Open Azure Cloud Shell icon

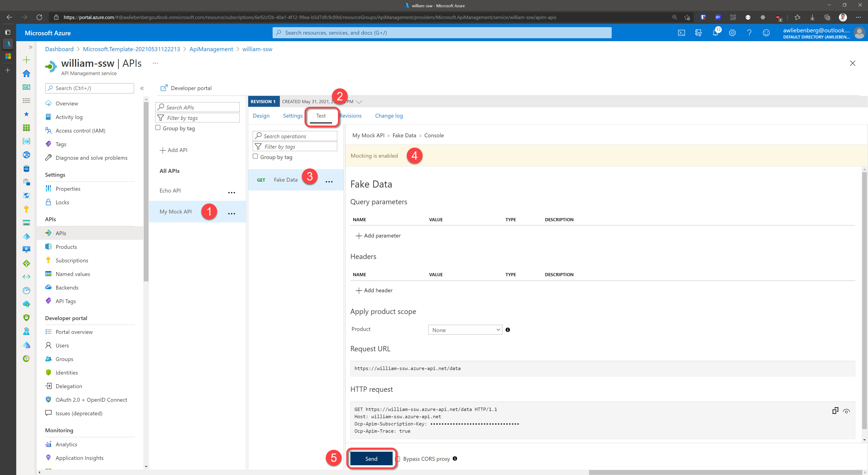pyautogui.click(x=681, y=33)
